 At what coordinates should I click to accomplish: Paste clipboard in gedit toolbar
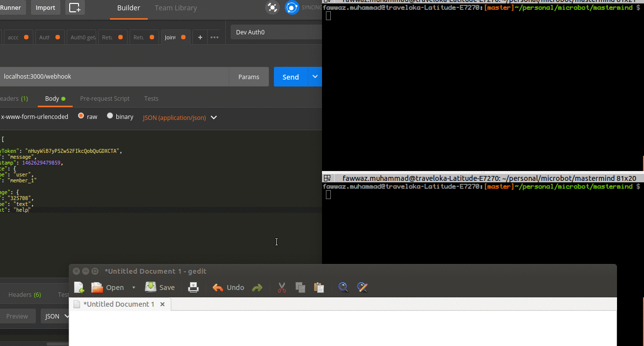pyautogui.click(x=319, y=288)
